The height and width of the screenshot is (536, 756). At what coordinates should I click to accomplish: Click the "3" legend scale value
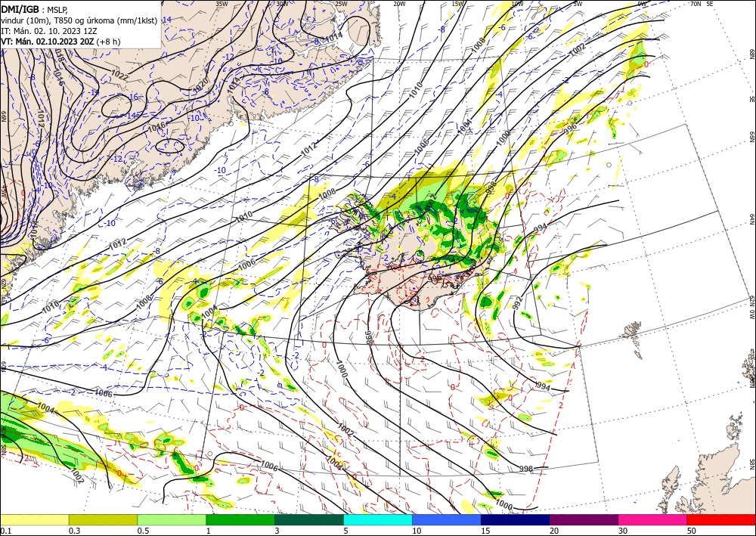[x=277, y=531]
